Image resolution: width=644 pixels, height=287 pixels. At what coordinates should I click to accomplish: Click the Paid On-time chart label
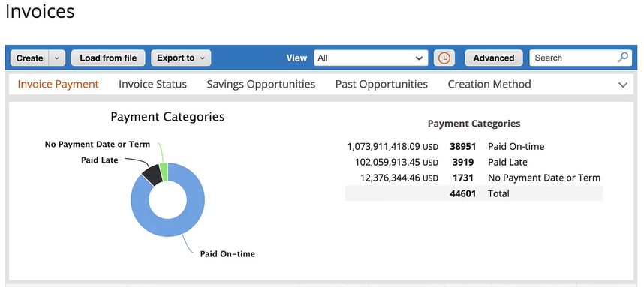(227, 254)
